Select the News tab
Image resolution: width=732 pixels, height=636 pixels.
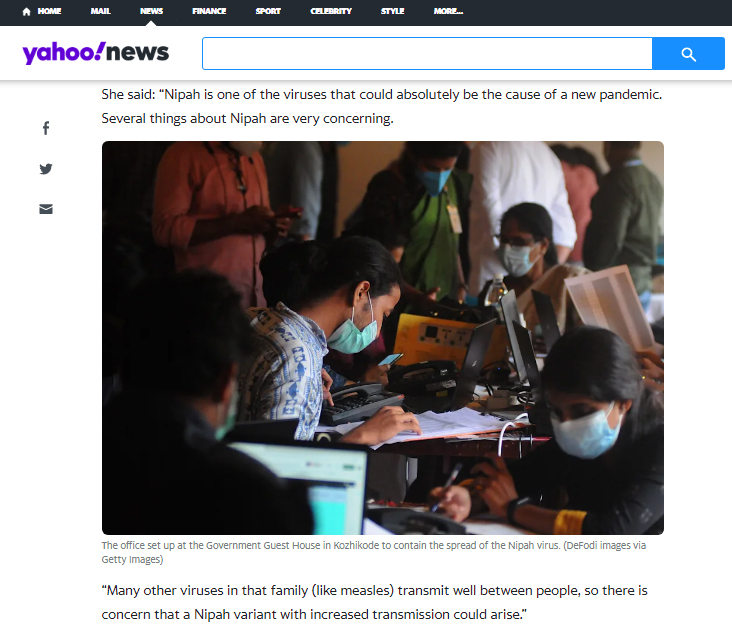pyautogui.click(x=151, y=11)
